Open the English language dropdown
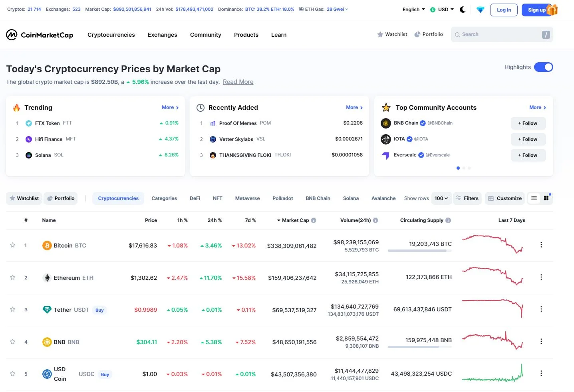 [413, 10]
